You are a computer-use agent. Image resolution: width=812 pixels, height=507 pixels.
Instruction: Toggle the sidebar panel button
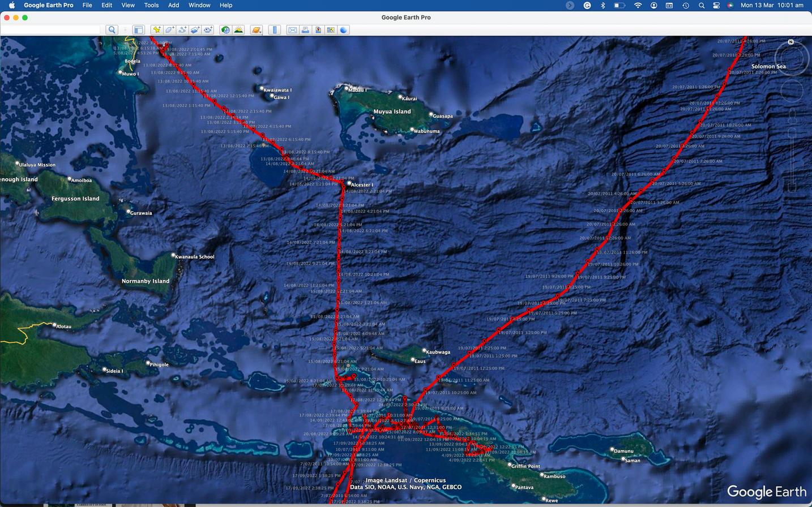[138, 30]
